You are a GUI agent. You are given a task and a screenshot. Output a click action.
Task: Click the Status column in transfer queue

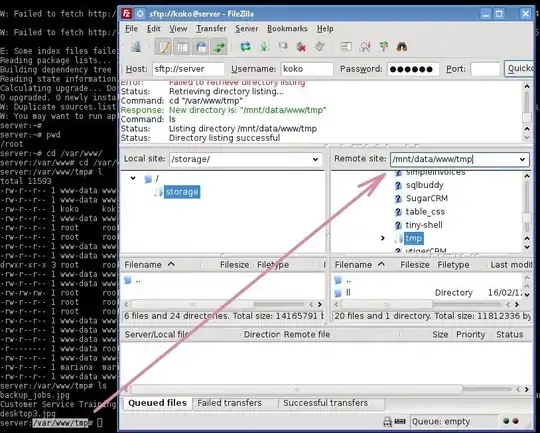509,334
